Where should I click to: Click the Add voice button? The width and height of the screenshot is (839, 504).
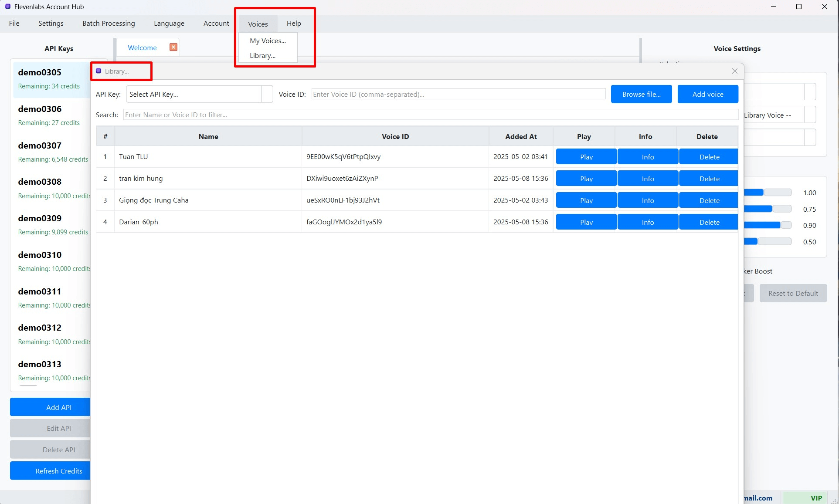click(707, 94)
